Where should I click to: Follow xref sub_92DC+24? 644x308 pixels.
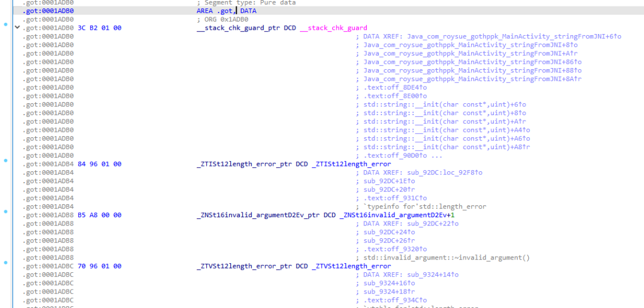coord(389,232)
